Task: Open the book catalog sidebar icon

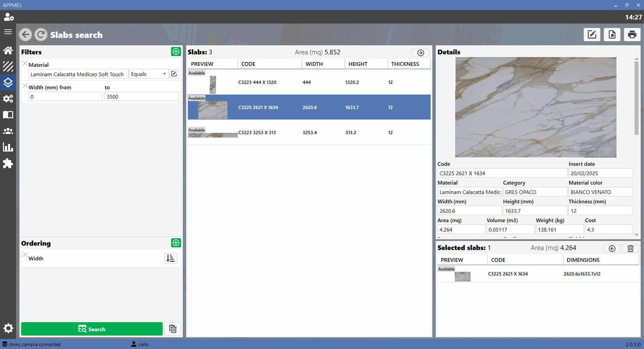Action: point(8,115)
